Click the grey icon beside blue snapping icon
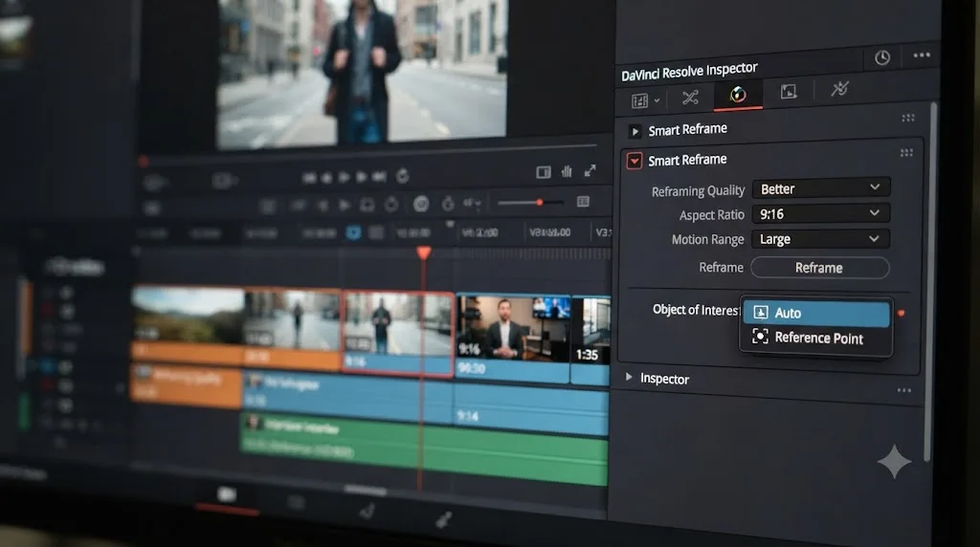The image size is (980, 547). point(376,233)
